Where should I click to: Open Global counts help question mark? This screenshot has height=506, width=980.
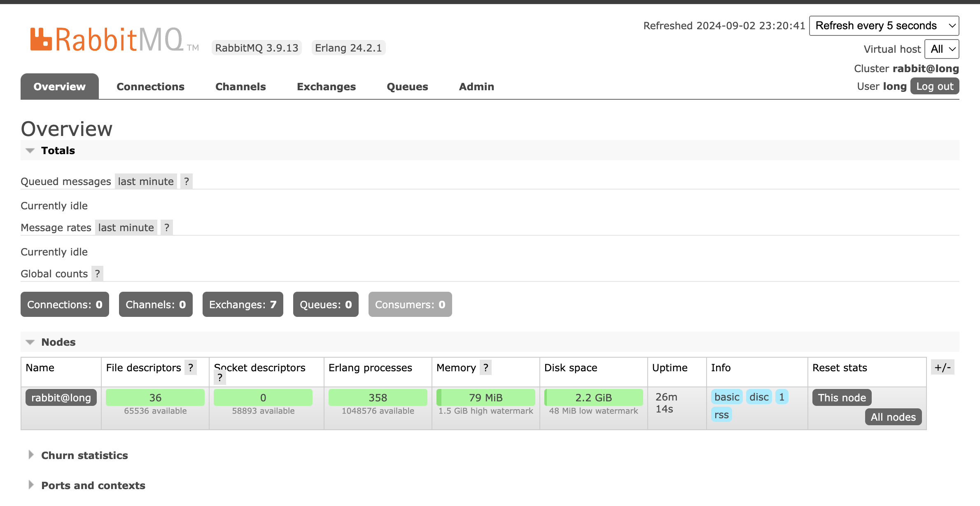pos(97,274)
